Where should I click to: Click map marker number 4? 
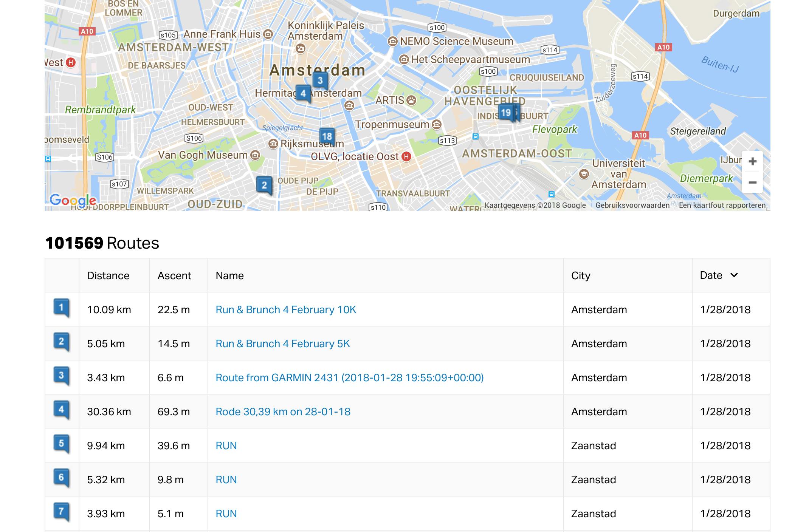click(303, 93)
